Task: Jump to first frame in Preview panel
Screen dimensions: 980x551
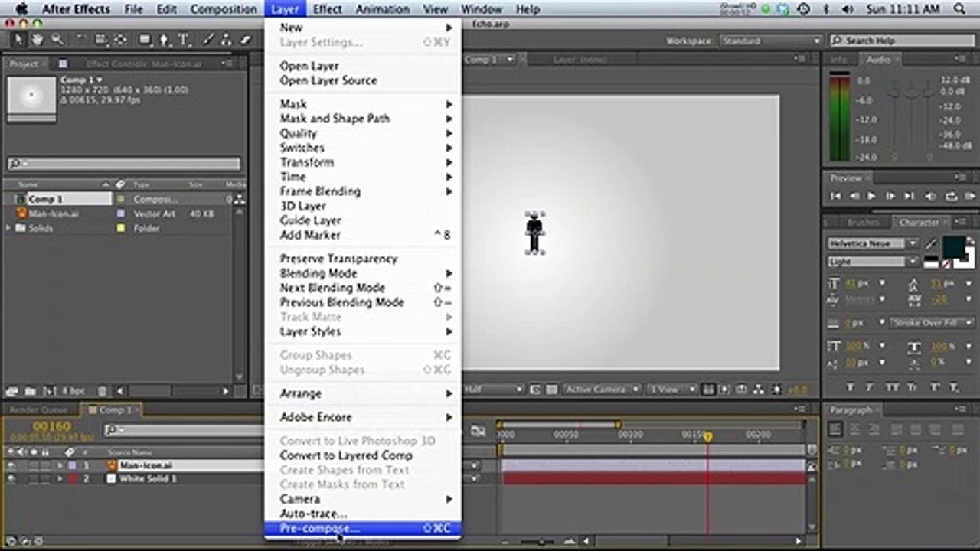Action: (x=836, y=196)
